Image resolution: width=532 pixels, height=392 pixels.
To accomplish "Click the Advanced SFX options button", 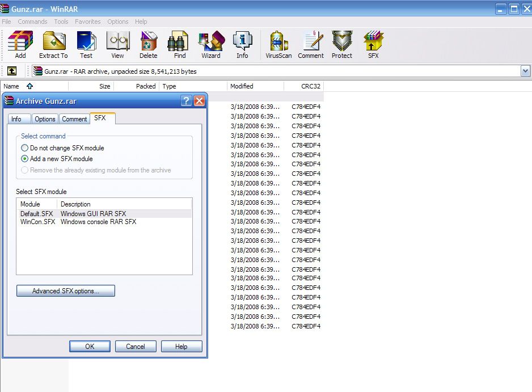I will (x=66, y=291).
